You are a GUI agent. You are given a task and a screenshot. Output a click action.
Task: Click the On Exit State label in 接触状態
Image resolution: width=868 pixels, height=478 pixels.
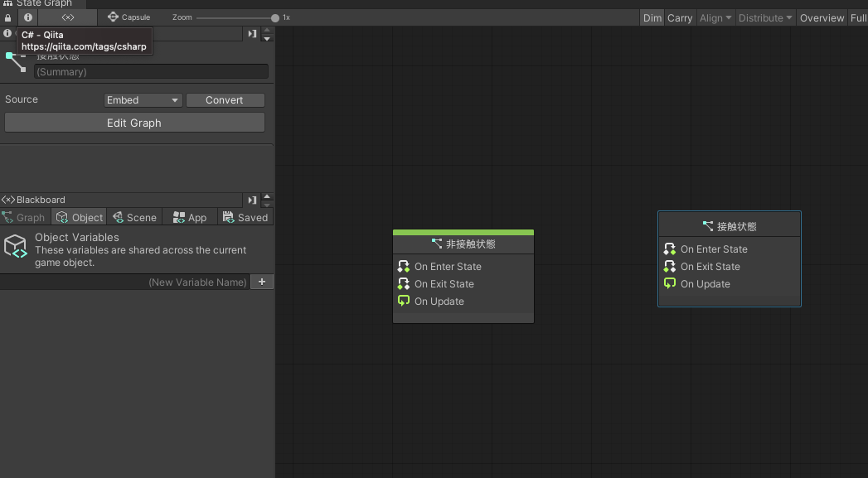click(710, 267)
